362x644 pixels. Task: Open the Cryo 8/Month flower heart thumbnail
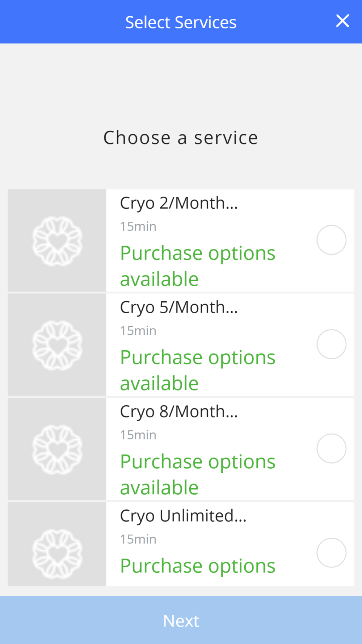57,449
